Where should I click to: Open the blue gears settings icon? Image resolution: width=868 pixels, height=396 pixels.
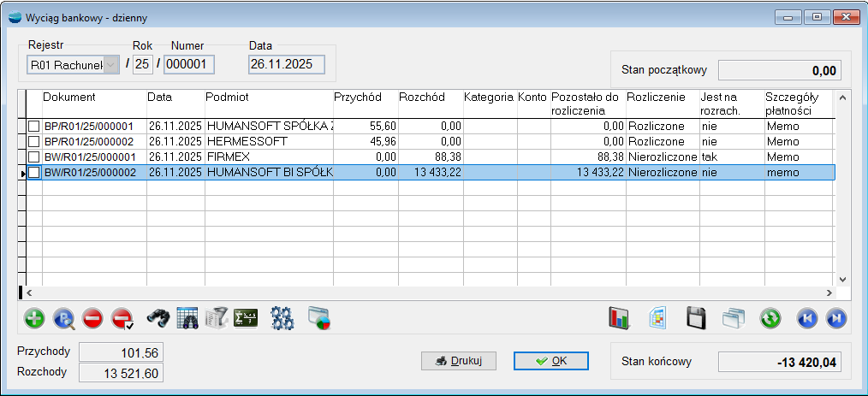282,319
